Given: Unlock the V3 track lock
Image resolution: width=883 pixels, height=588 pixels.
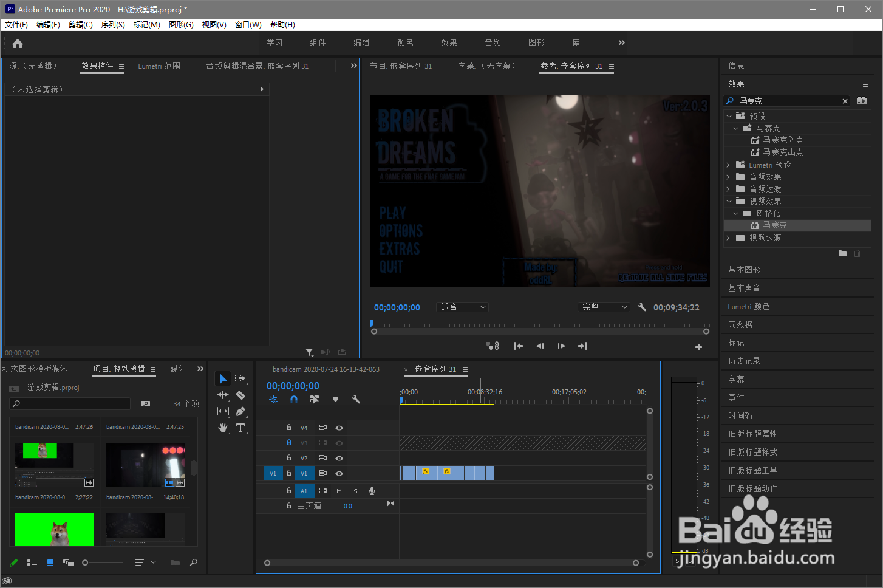Looking at the screenshot, I should point(289,443).
